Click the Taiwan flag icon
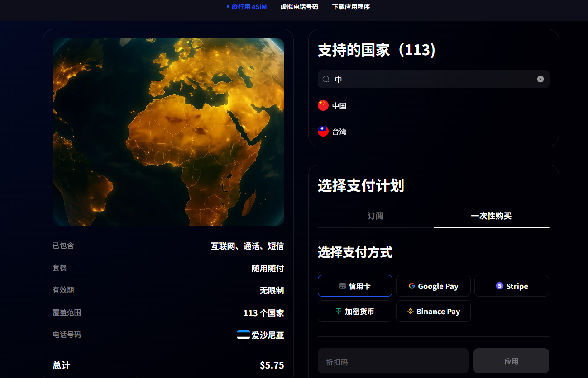The width and height of the screenshot is (588, 378). [x=323, y=132]
